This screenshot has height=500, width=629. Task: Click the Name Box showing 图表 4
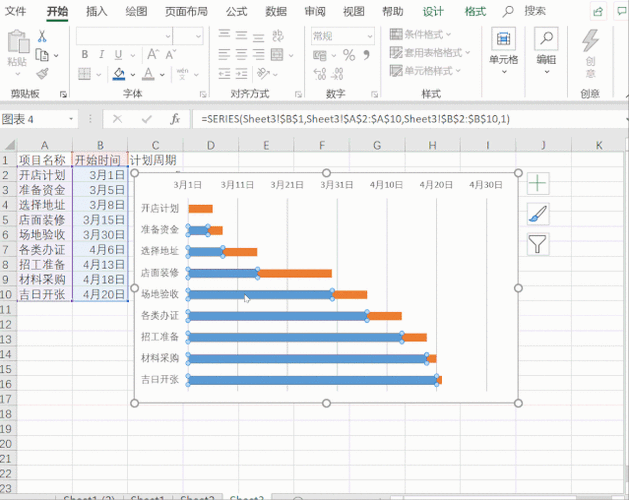38,119
